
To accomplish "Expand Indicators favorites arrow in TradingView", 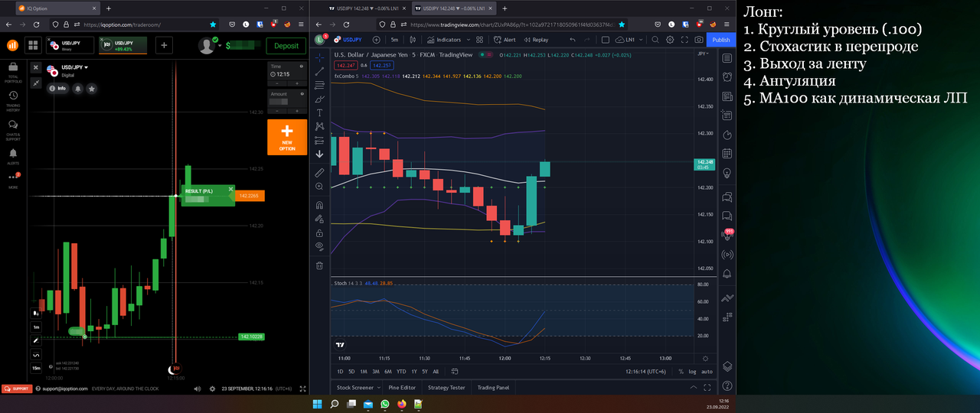I will point(469,40).
